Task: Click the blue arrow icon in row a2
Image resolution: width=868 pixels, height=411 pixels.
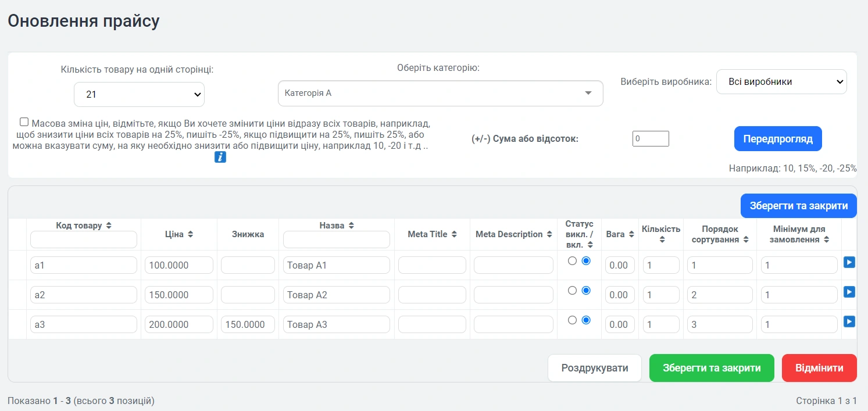Action: [x=849, y=292]
